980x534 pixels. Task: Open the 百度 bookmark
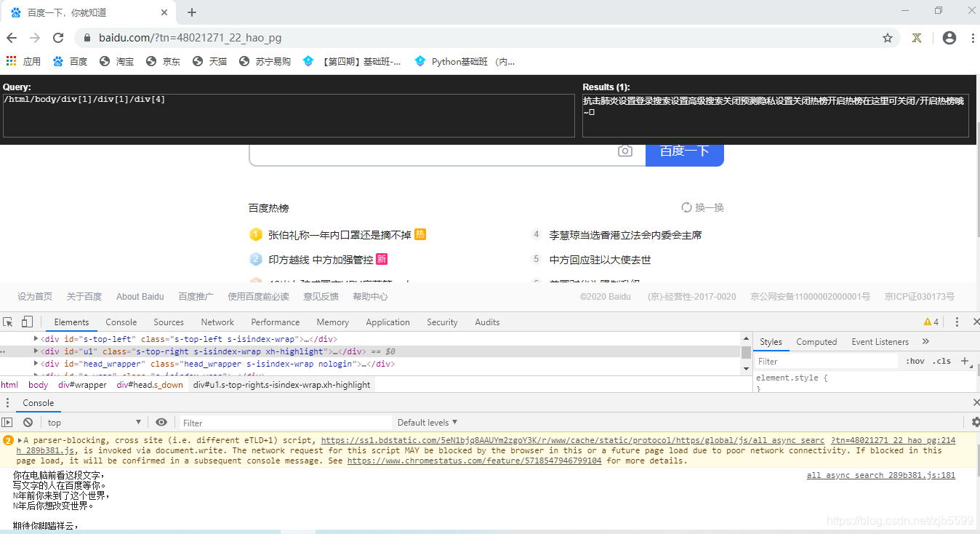(71, 62)
